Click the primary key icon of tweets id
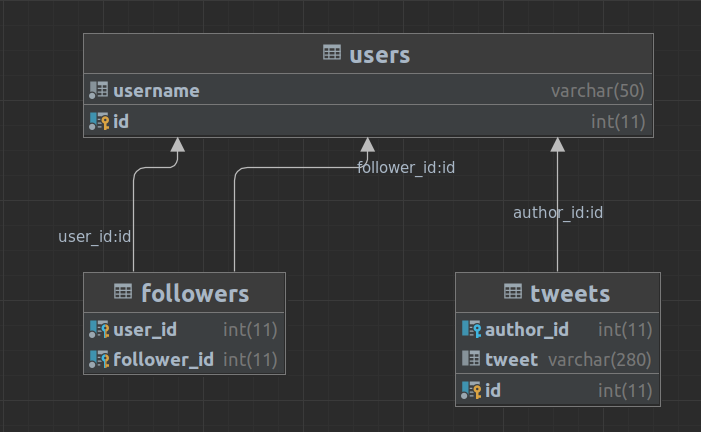This screenshot has width=701, height=432. [471, 390]
